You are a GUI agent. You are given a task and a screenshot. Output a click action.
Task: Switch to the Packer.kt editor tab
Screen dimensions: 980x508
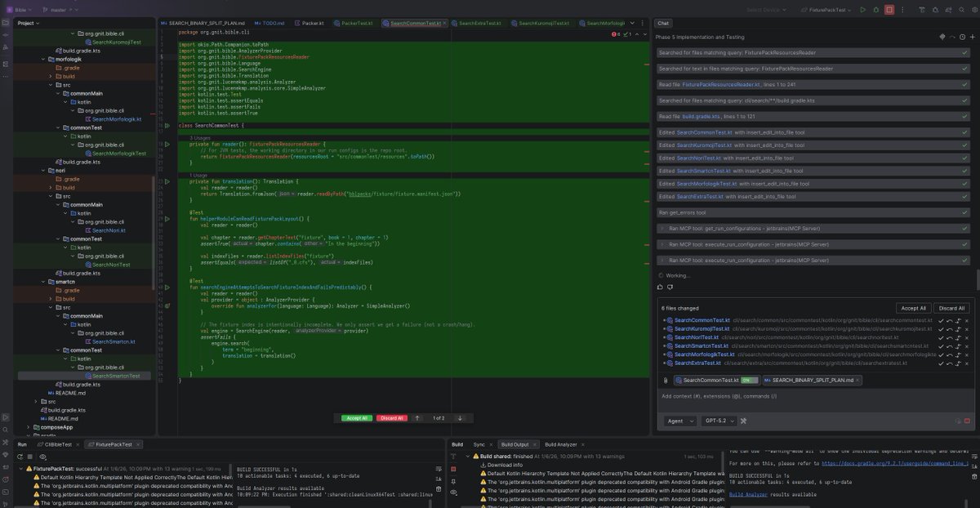[x=309, y=23]
